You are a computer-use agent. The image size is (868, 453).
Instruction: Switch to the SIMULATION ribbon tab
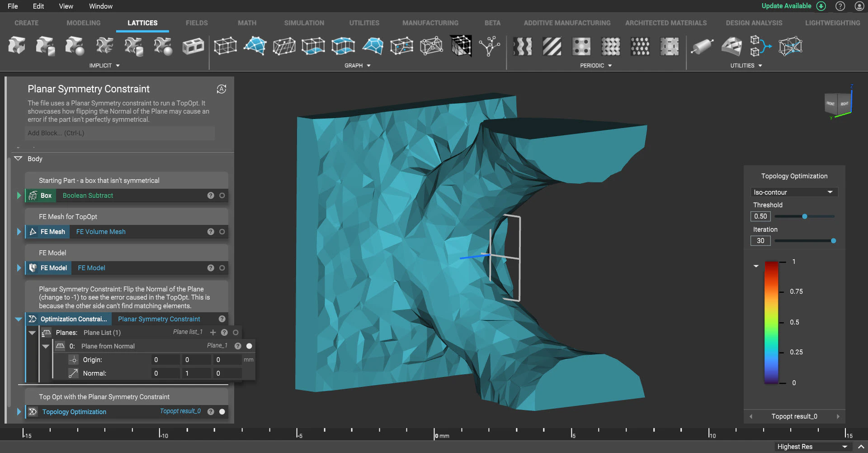(304, 23)
